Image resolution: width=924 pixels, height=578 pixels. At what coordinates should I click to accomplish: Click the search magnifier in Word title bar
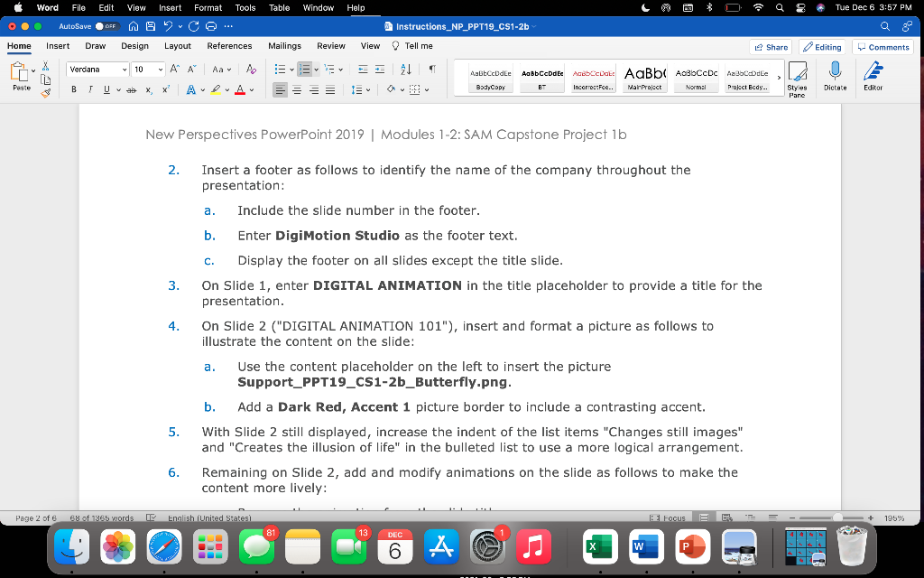click(885, 26)
